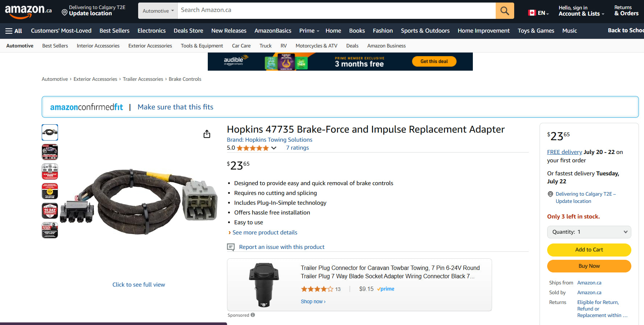The width and height of the screenshot is (644, 325).
Task: Open the All hamburger menu
Action: pyautogui.click(x=14, y=31)
